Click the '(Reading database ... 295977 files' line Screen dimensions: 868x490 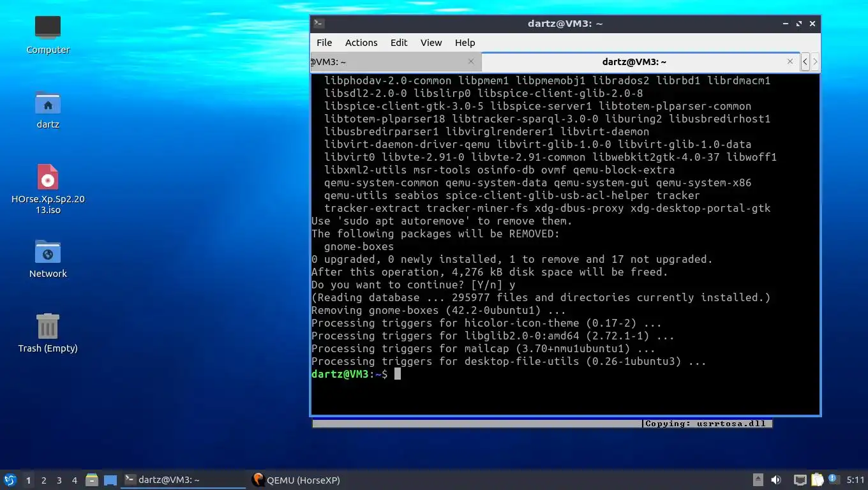[x=541, y=297]
